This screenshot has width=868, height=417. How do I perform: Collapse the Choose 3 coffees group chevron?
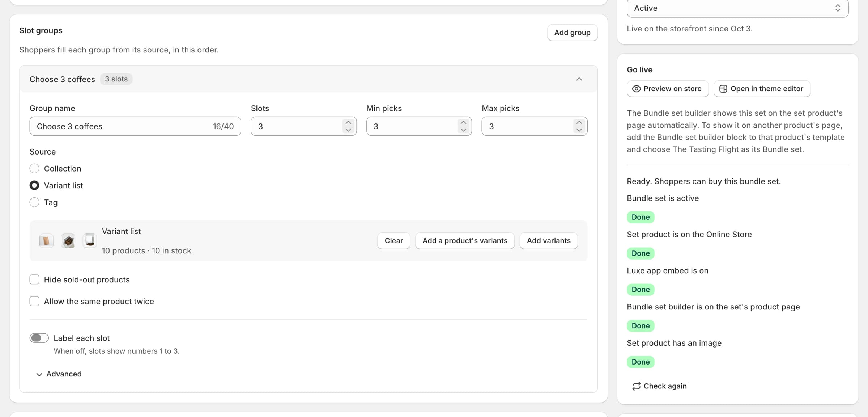tap(579, 79)
